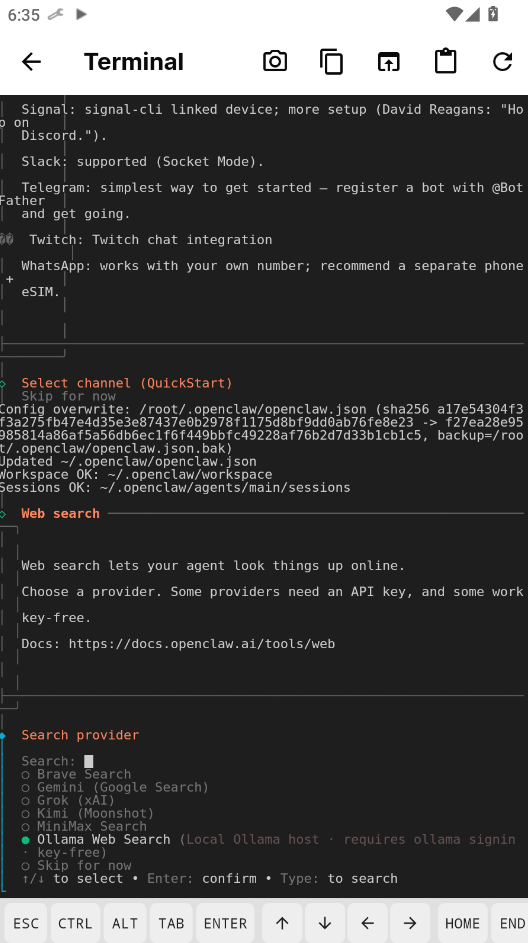Click 'Updated ~/.openclaw/openclaw.json' line
This screenshot has height=943, width=528.
(x=128, y=461)
